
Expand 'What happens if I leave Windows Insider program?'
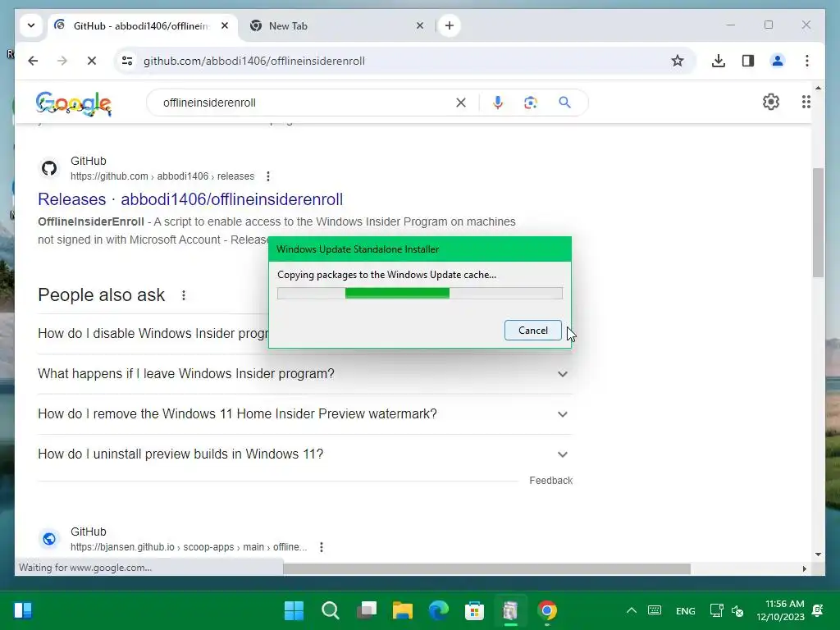click(x=305, y=374)
